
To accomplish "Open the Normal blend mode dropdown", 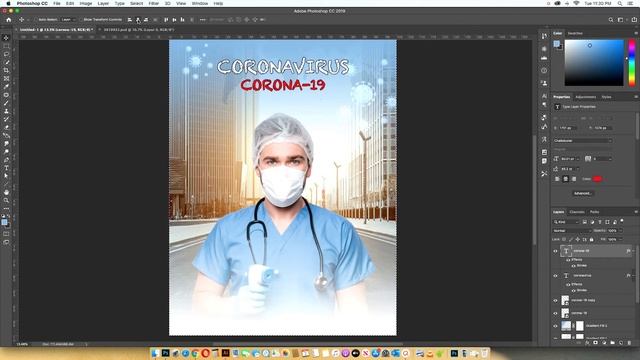I will pos(572,231).
